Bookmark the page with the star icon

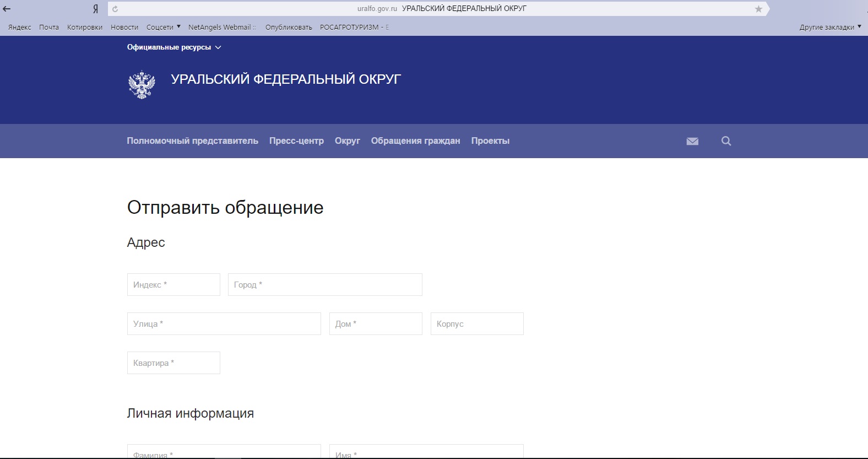[x=758, y=9]
